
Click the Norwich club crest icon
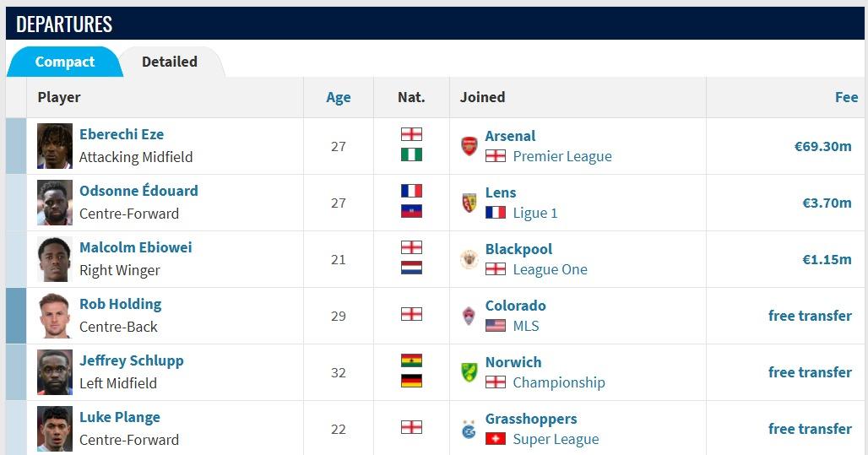(469, 372)
